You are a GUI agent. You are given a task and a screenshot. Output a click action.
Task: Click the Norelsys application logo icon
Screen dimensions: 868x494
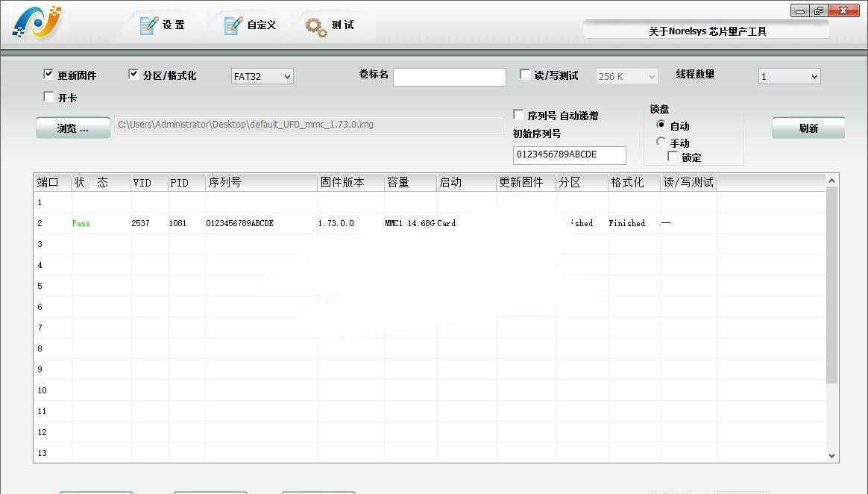(x=37, y=23)
